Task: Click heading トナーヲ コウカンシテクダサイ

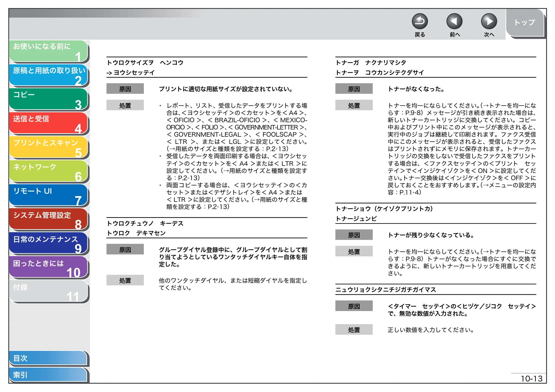Action: [x=380, y=73]
